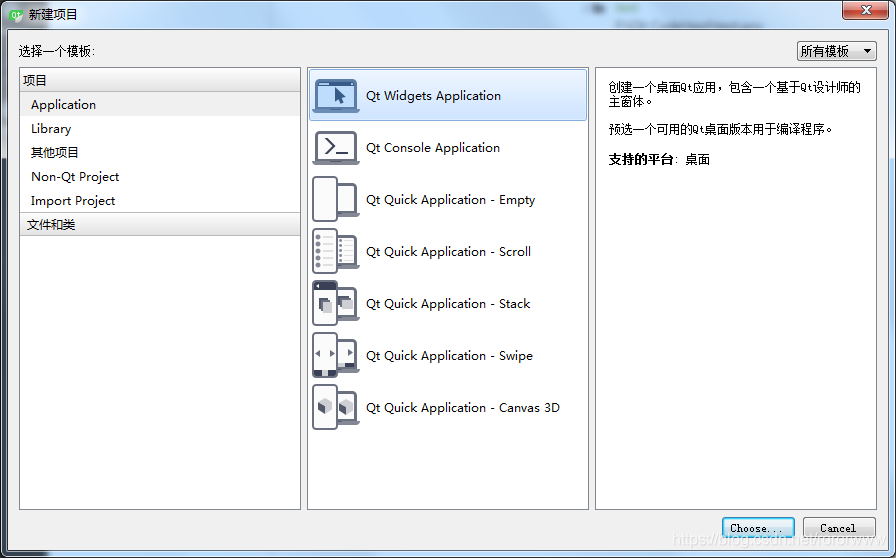Select the Import Project category
This screenshot has height=558, width=896.
(159, 201)
